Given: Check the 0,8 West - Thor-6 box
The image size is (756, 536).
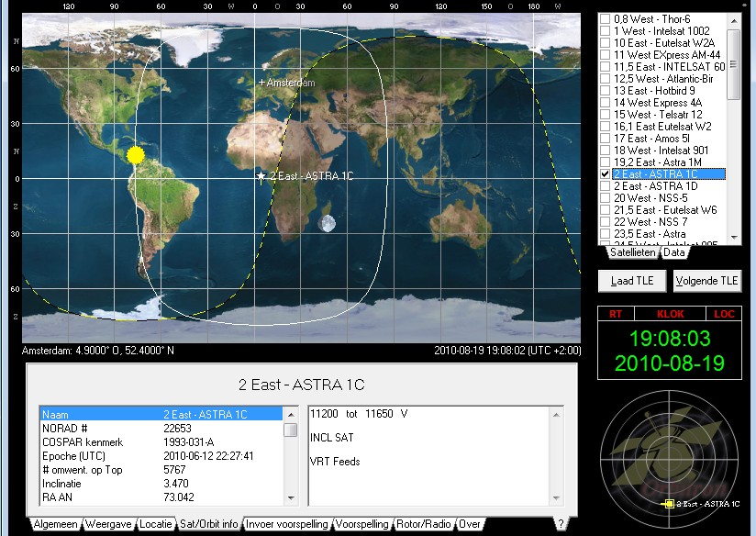Looking at the screenshot, I should click(605, 19).
